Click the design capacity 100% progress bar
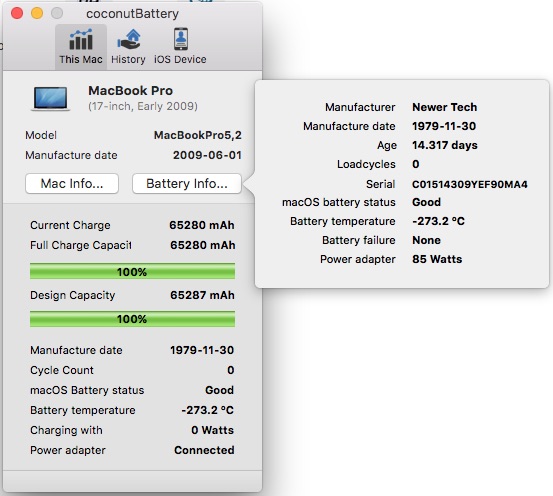Screen dimensions: 553x496 click(x=132, y=319)
